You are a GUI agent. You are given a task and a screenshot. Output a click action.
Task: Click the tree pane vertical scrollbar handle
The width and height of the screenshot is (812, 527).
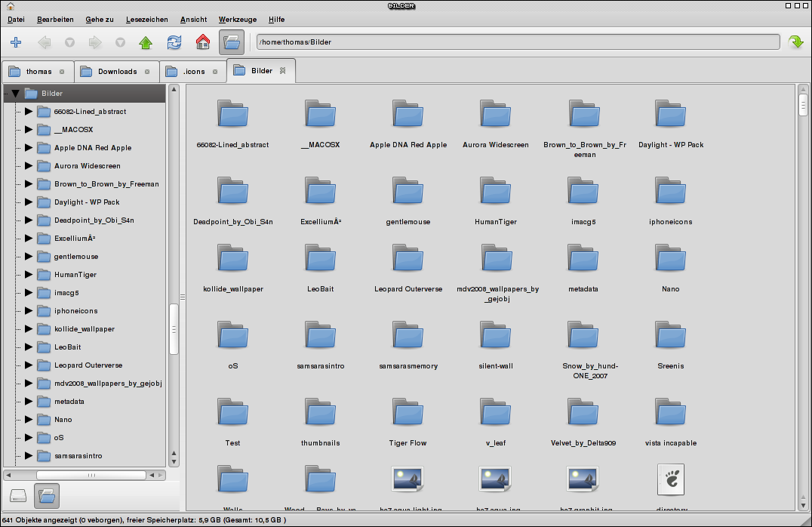(x=174, y=329)
